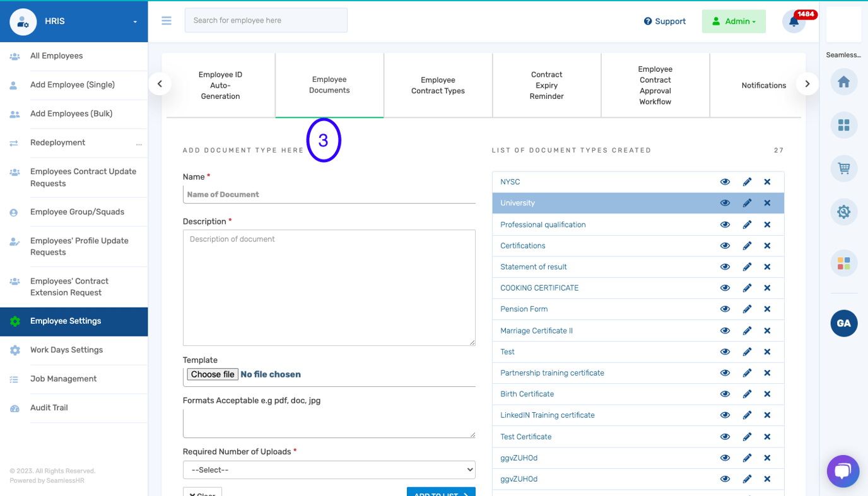View details of the University document type
Viewport: 868px width, 496px height.
tap(725, 203)
